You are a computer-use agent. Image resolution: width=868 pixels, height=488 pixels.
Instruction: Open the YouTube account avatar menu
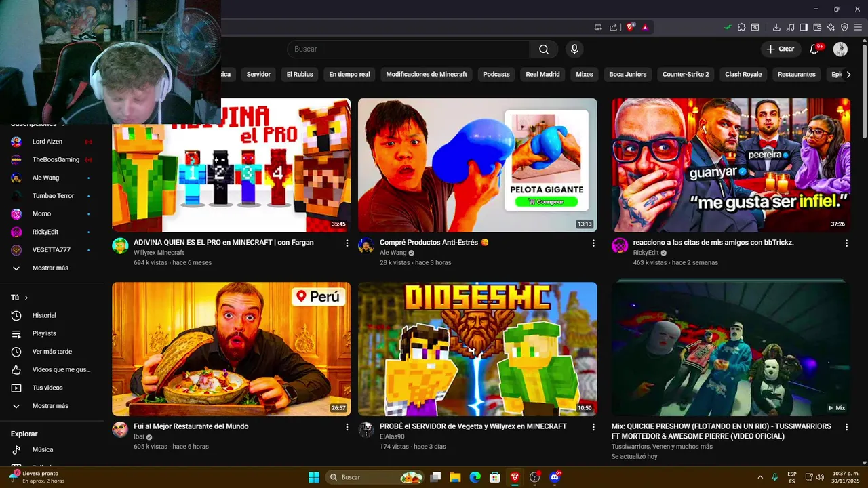point(840,49)
